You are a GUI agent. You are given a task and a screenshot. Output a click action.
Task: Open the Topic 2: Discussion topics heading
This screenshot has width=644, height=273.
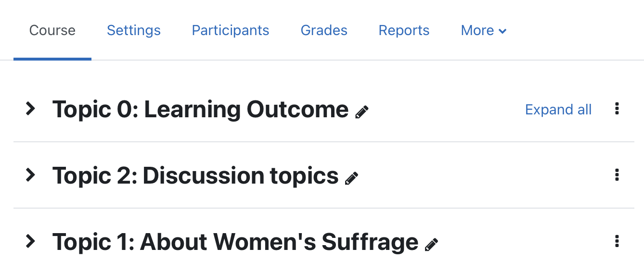(x=195, y=175)
